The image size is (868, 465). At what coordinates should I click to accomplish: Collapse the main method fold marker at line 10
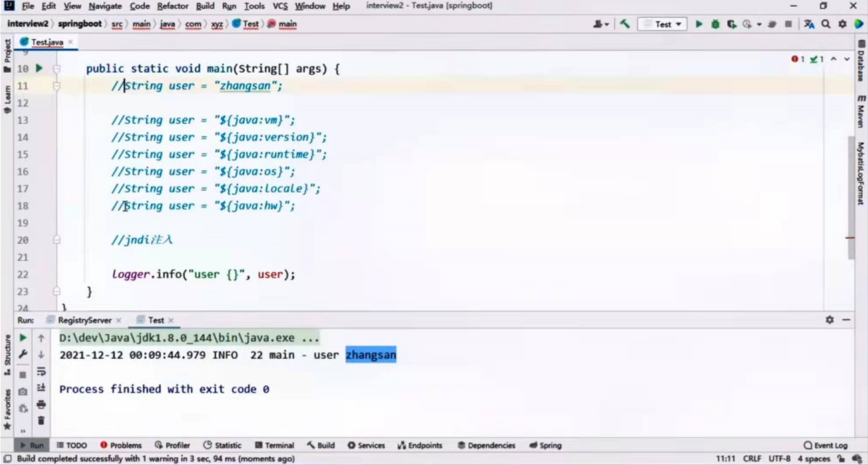(x=57, y=69)
